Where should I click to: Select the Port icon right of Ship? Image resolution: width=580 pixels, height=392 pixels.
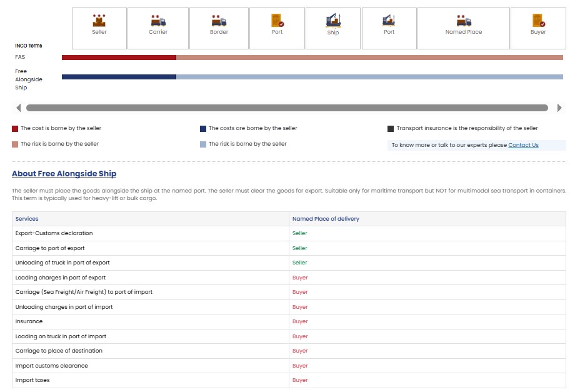point(389,21)
